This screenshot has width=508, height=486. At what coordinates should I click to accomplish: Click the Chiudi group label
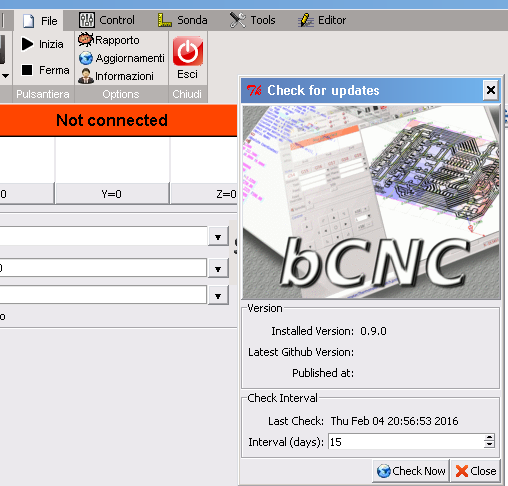point(187,94)
